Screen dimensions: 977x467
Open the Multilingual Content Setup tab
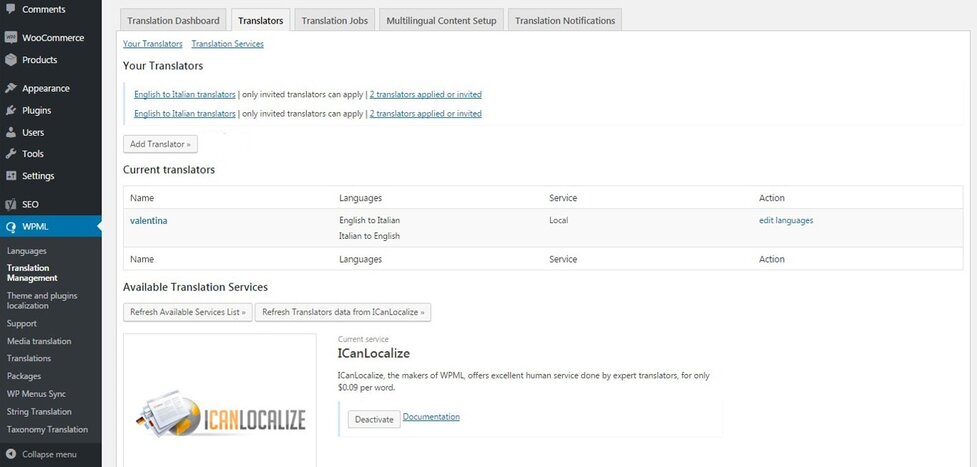441,20
